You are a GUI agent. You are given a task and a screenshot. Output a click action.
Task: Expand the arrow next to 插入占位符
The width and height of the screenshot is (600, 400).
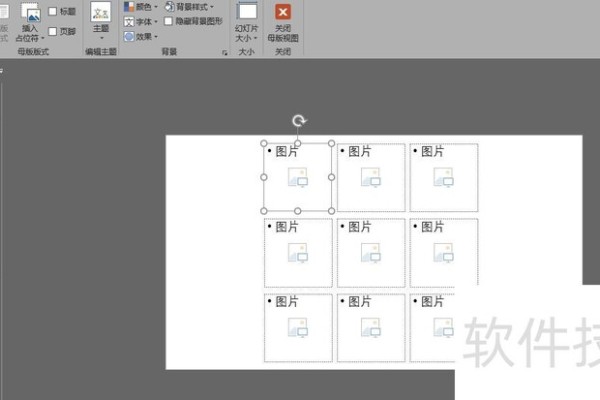pyautogui.click(x=42, y=38)
